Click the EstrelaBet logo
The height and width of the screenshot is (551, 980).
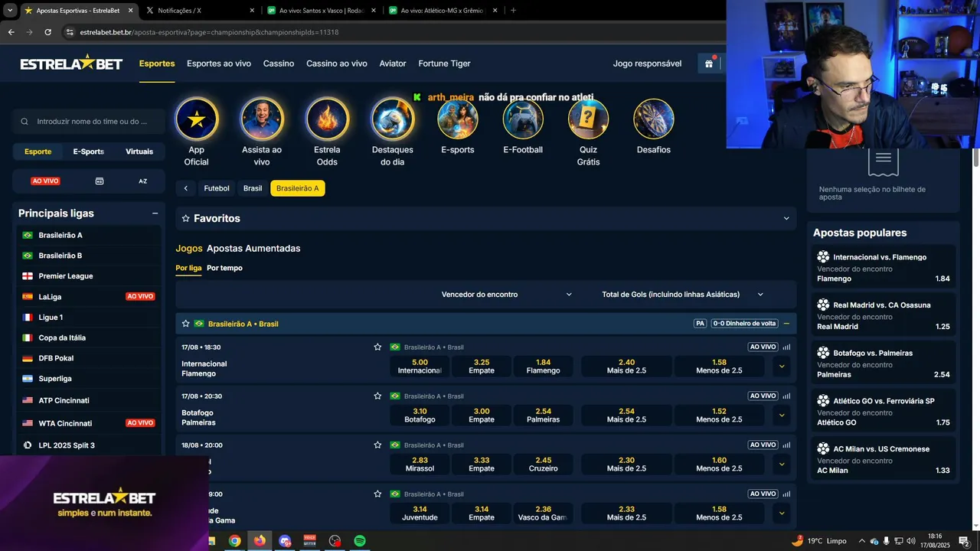click(71, 64)
